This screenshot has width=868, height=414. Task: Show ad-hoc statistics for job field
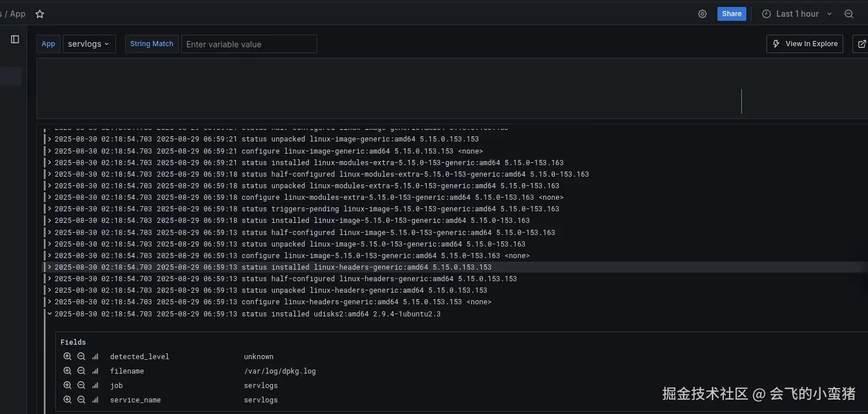95,385
